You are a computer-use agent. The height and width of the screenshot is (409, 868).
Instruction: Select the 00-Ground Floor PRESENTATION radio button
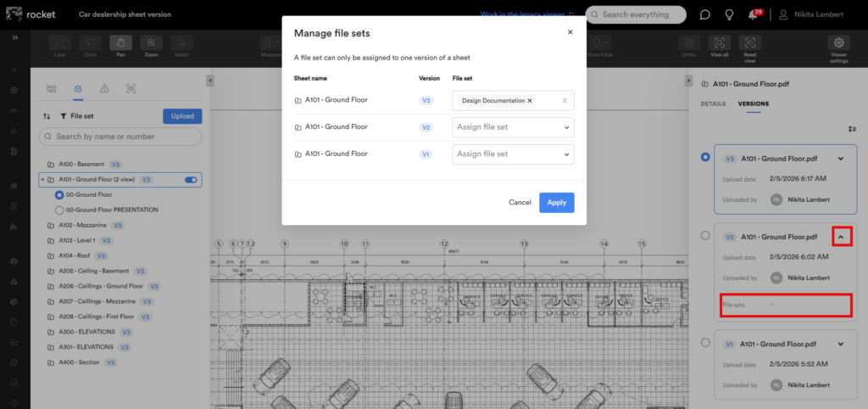pos(59,210)
